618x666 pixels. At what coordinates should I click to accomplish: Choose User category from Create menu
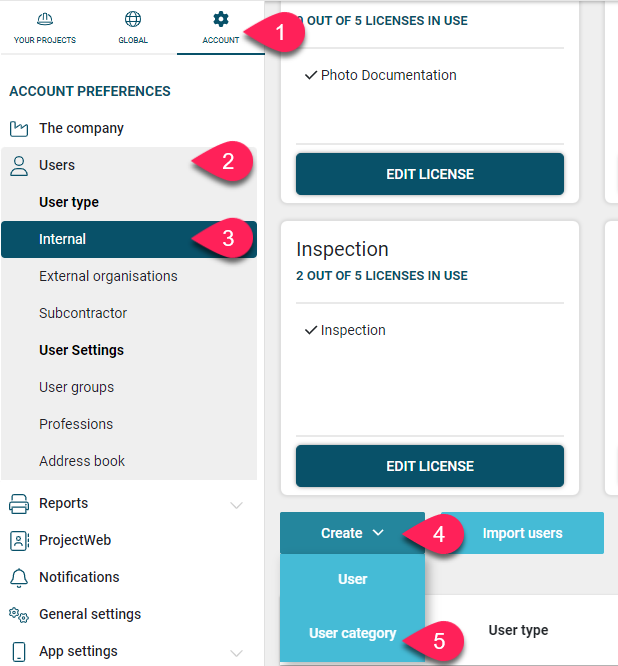[x=353, y=633]
